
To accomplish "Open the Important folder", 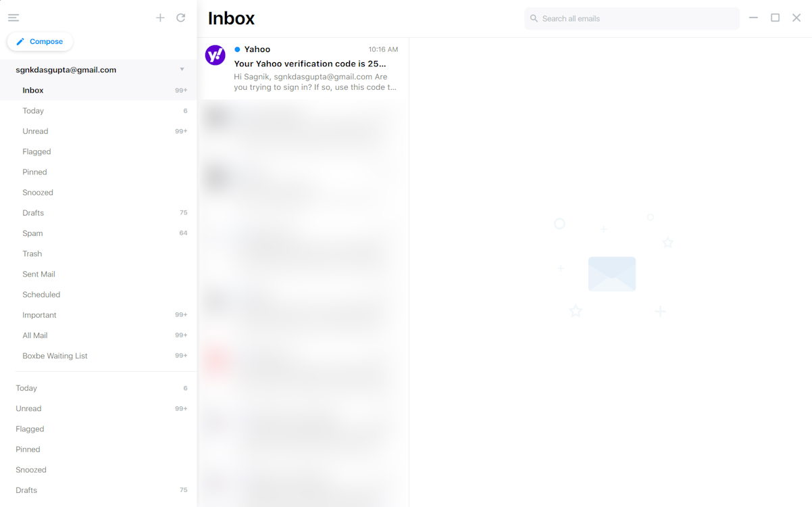I will point(39,314).
